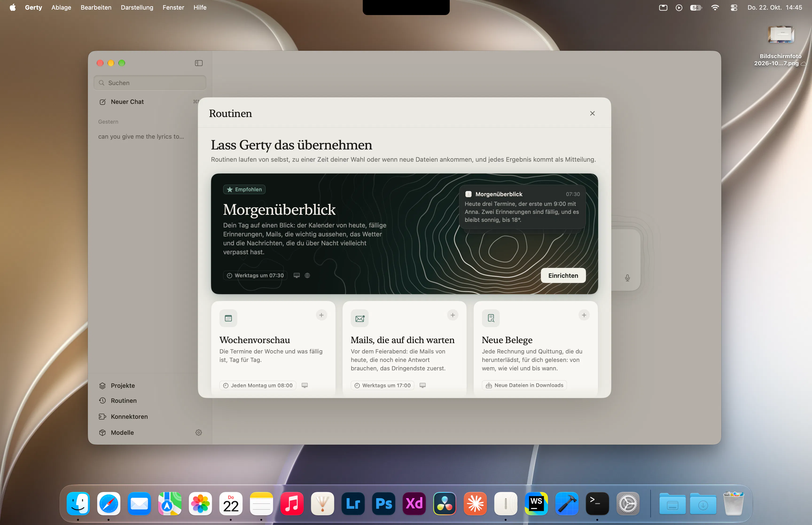Click the Suchen search field
Screen dimensions: 812x525
pos(150,83)
